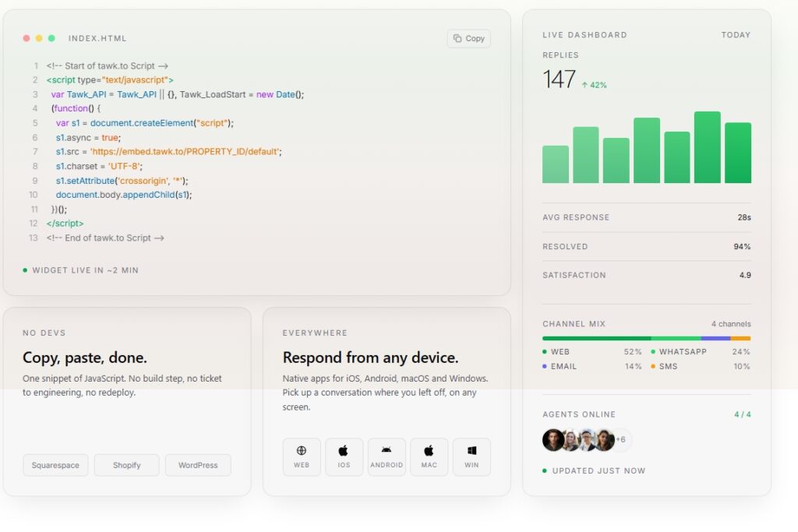Click the yellow window dot
This screenshot has width=798, height=532.
click(x=39, y=38)
